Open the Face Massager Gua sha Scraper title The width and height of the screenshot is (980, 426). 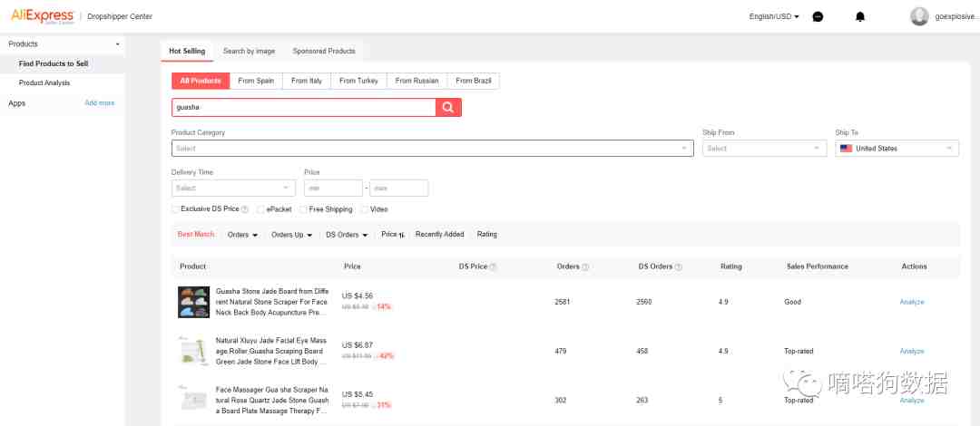[x=272, y=401]
